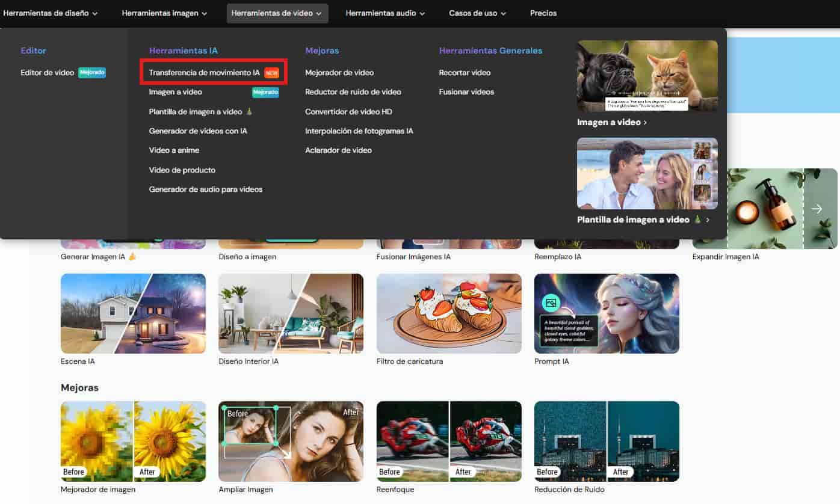Viewport: 840px width, 504px height.
Task: Open Interpolación de fotogramas IA
Action: [x=359, y=131]
